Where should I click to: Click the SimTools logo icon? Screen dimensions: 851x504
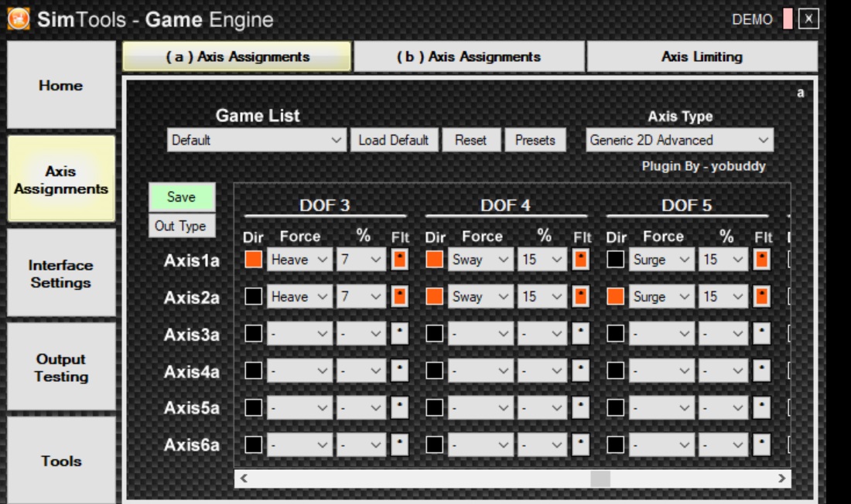[19, 19]
